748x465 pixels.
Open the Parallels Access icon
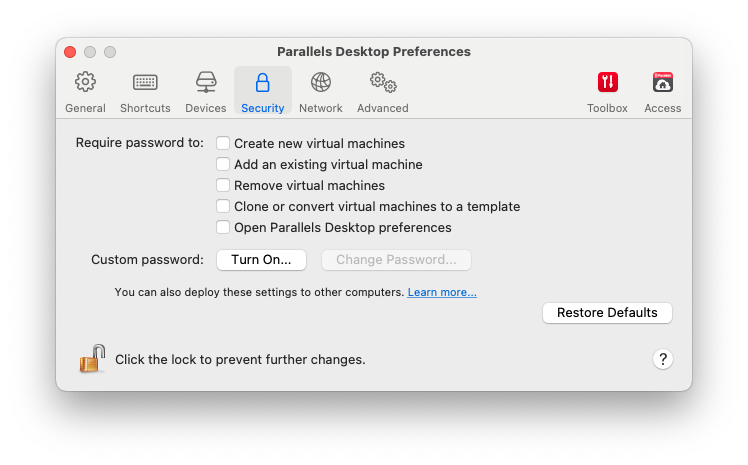point(662,83)
